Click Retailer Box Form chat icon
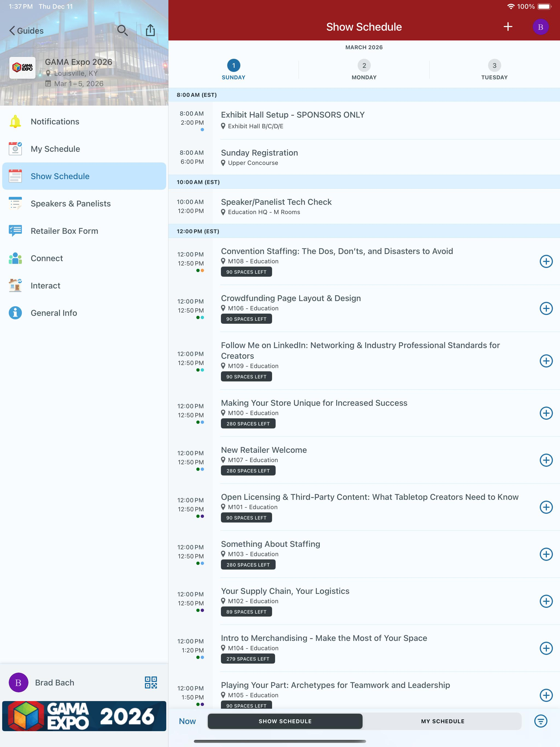This screenshot has width=560, height=747. tap(15, 231)
